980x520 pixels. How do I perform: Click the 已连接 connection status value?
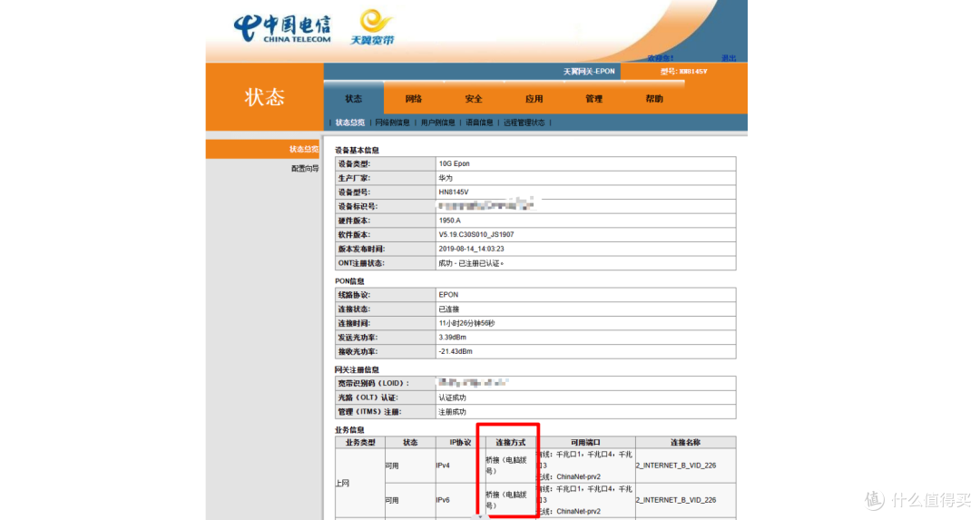point(449,309)
